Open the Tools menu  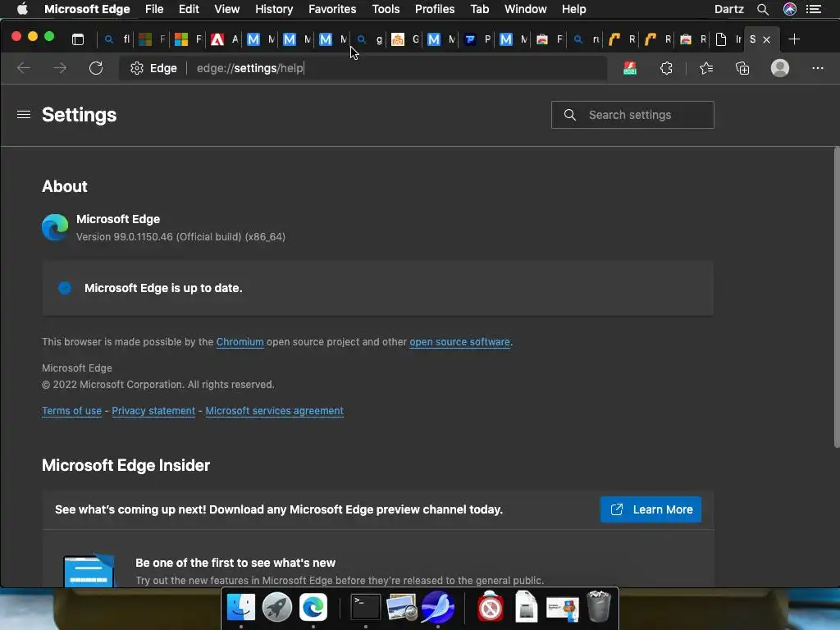[386, 9]
